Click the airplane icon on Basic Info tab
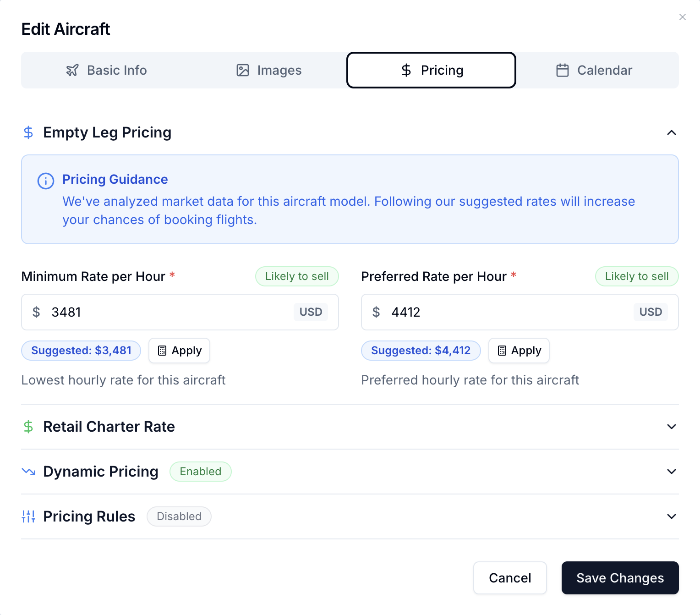This screenshot has height=615, width=700. pyautogui.click(x=72, y=70)
